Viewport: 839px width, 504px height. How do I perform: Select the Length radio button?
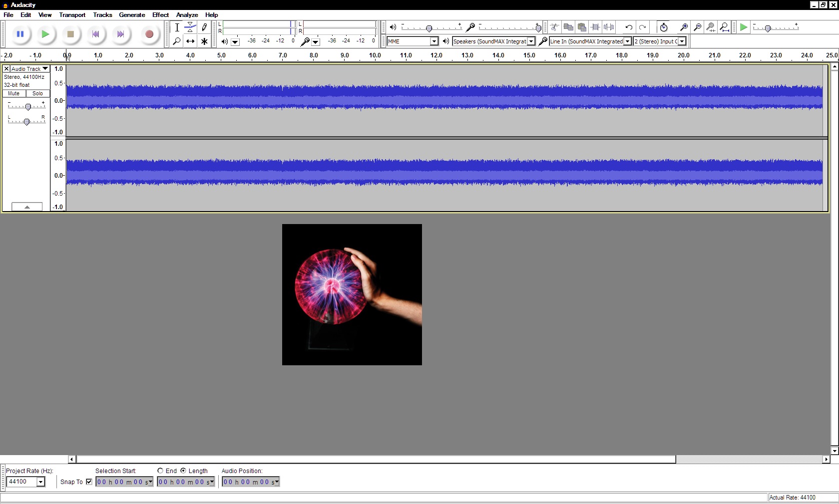tap(183, 471)
